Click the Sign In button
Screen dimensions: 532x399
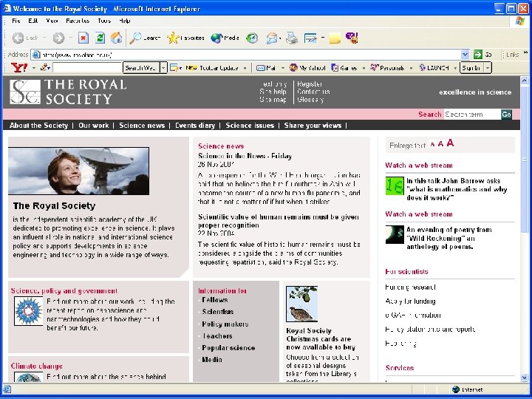click(471, 68)
